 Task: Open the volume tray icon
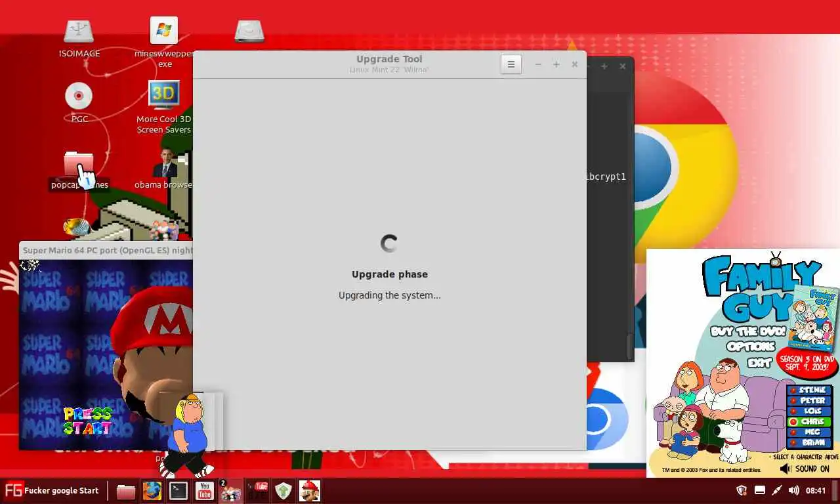tap(794, 490)
